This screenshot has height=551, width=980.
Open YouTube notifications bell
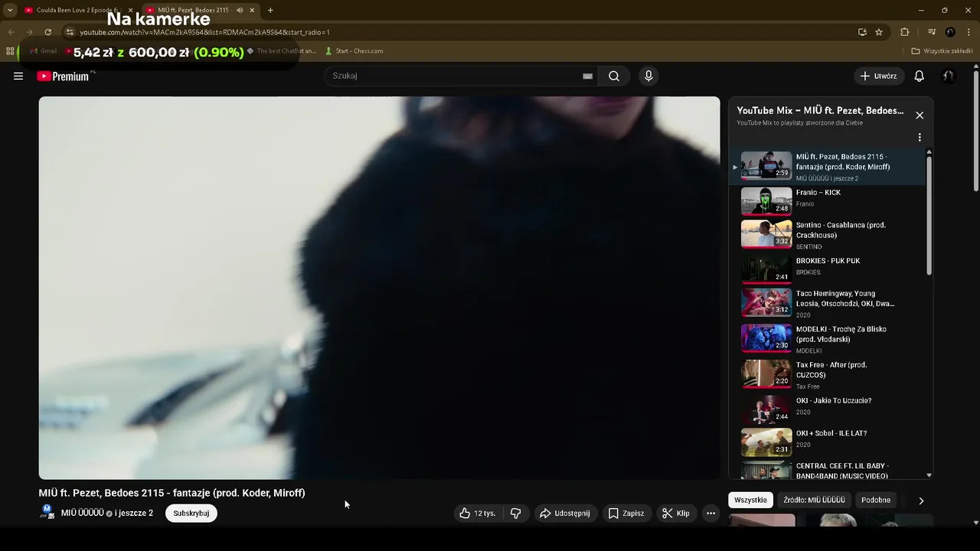(919, 76)
